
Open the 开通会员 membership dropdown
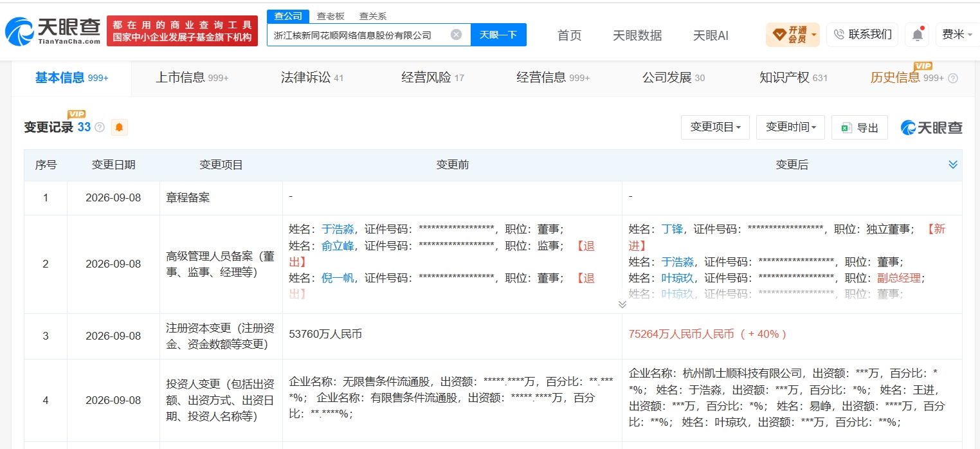pyautogui.click(x=793, y=35)
